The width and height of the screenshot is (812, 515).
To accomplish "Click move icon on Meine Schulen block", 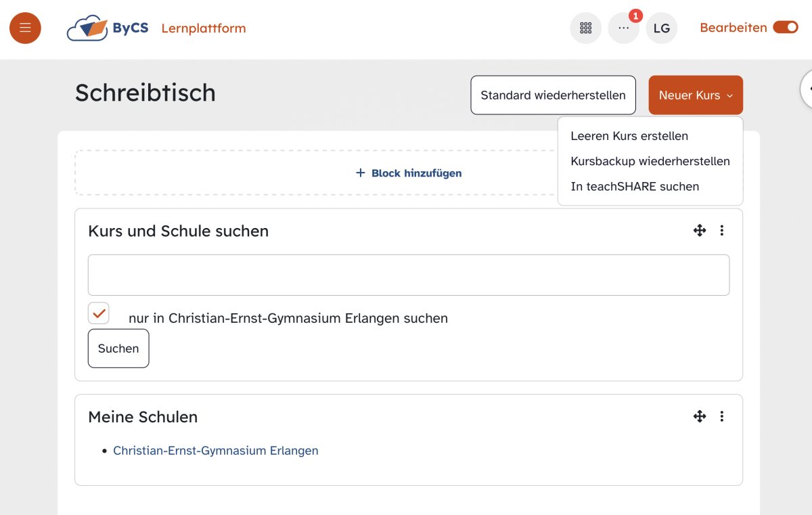I will coord(700,416).
